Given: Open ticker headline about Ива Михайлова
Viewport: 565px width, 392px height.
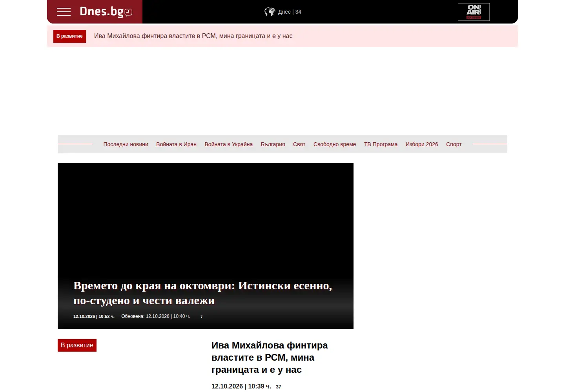Looking at the screenshot, I should 193,36.
